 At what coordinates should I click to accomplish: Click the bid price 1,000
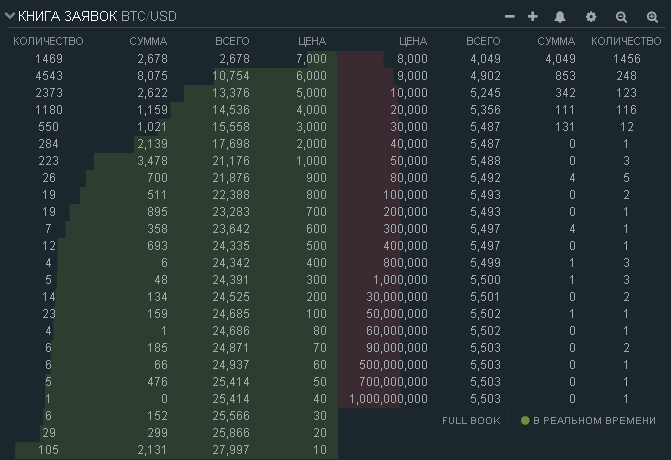(312, 161)
